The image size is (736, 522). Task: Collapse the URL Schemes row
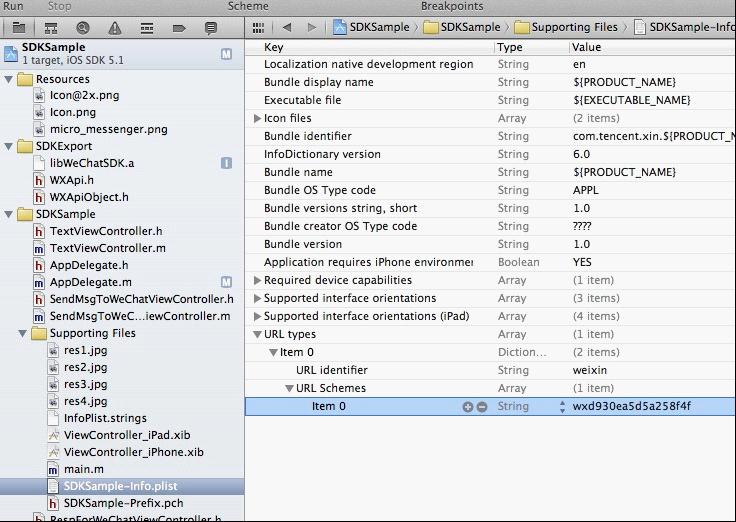[x=288, y=388]
